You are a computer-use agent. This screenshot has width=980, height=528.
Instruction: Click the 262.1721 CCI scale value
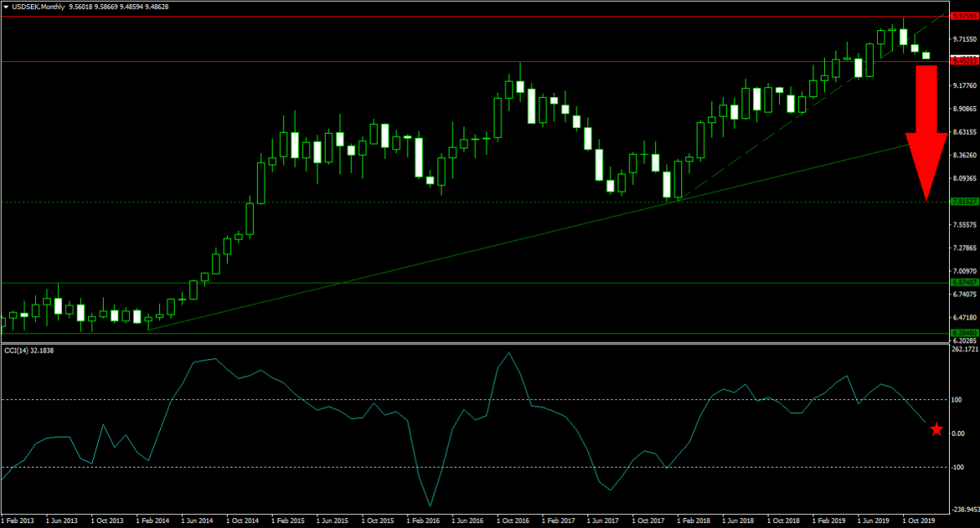[x=964, y=350]
